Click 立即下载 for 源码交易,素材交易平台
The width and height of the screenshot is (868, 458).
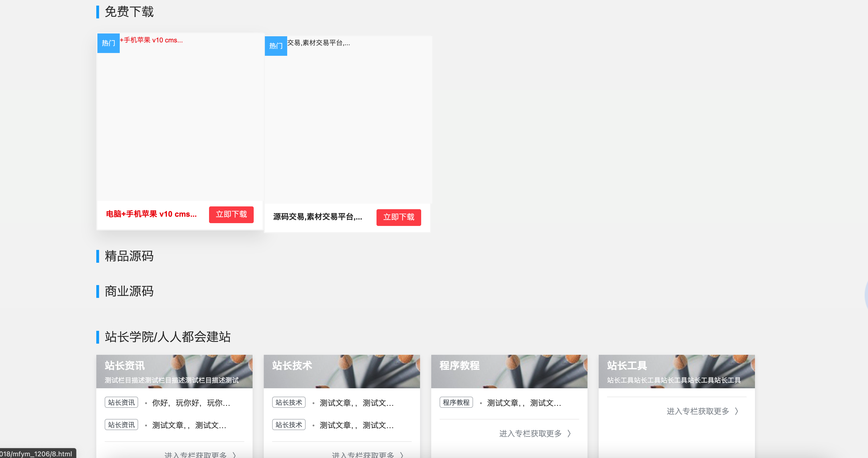[x=399, y=217]
